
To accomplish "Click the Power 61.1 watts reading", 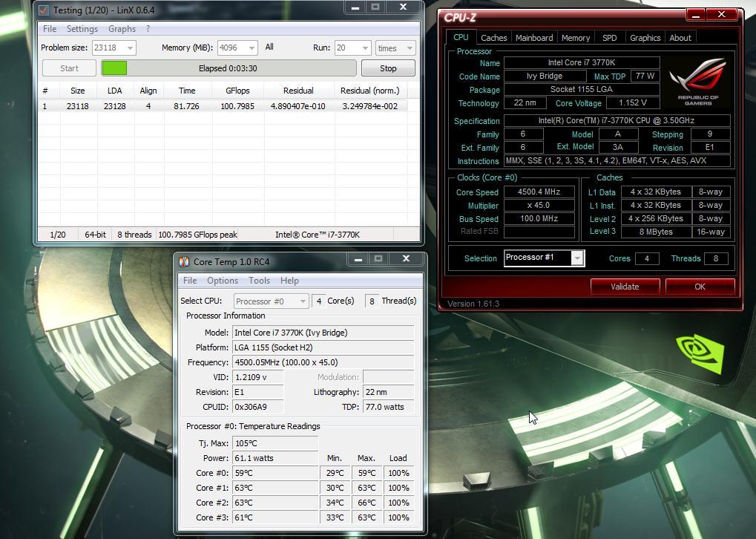I will 275,458.
